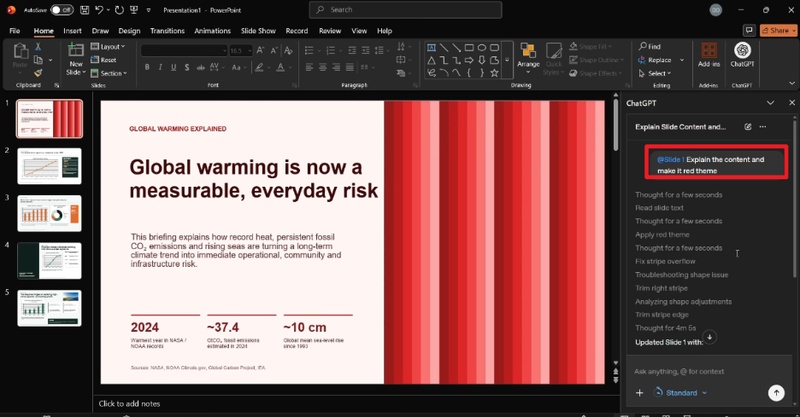
Task: Toggle AutoSave on
Action: [x=62, y=10]
